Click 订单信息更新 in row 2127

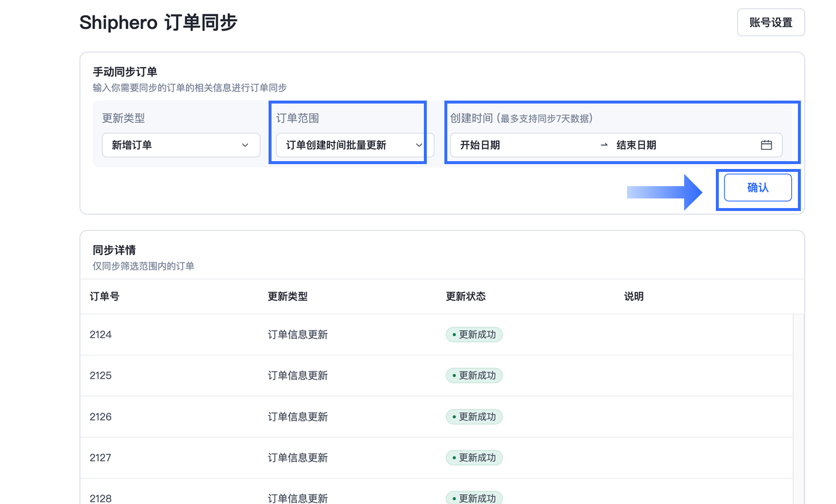[x=298, y=458]
